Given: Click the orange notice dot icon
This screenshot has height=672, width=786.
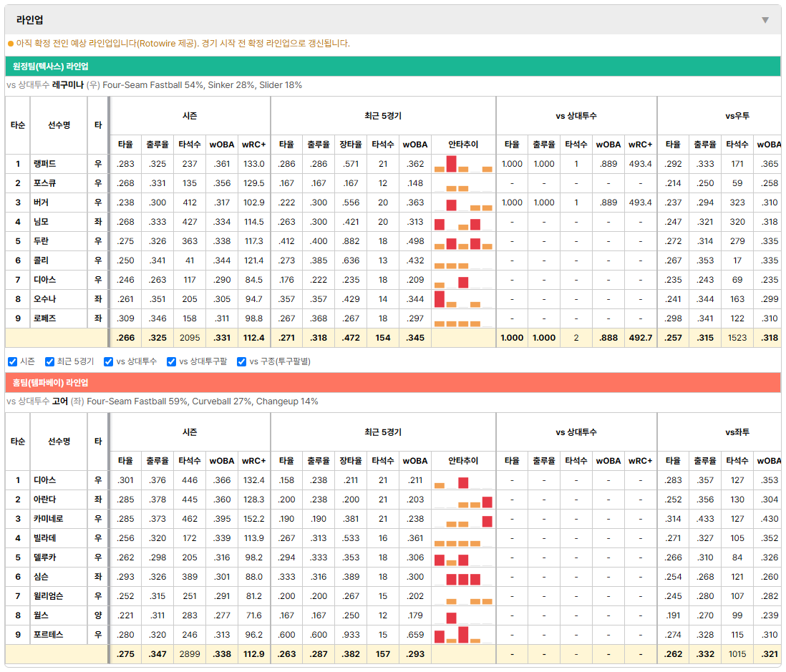Looking at the screenshot, I should (x=11, y=44).
